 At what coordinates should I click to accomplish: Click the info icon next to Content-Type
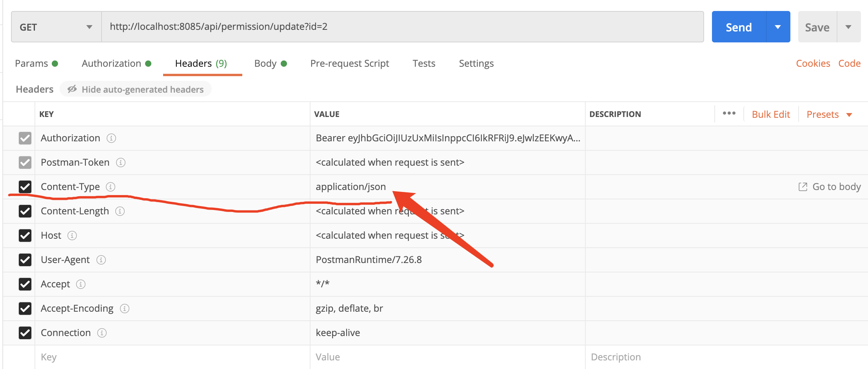111,187
